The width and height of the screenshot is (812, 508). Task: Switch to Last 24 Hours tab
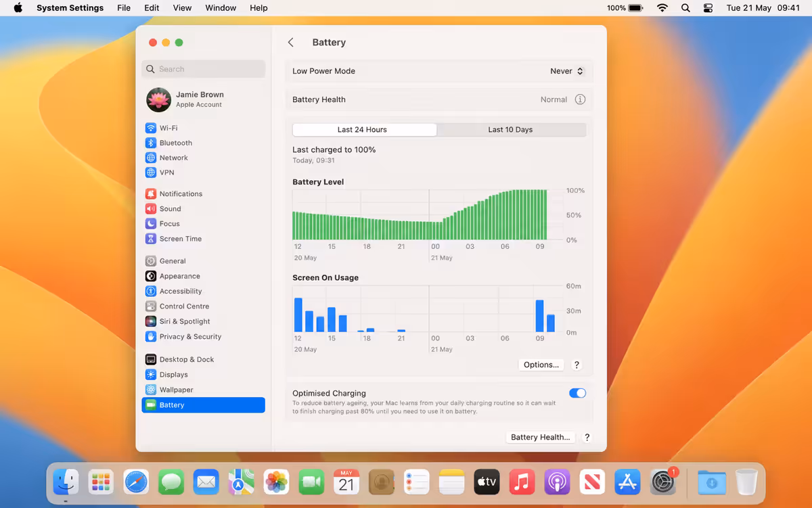[365, 129]
